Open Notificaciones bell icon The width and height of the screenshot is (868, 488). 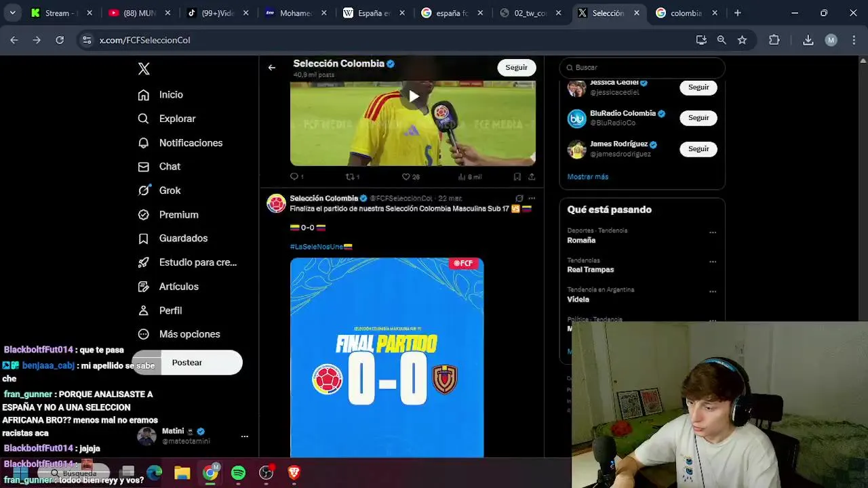(144, 143)
